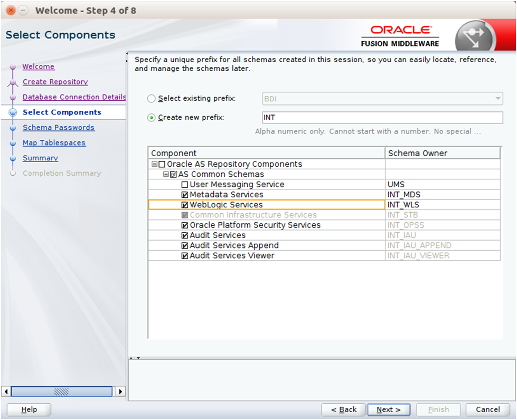Open the Create Repository step link
Screen dimensions: 517x420
[55, 82]
